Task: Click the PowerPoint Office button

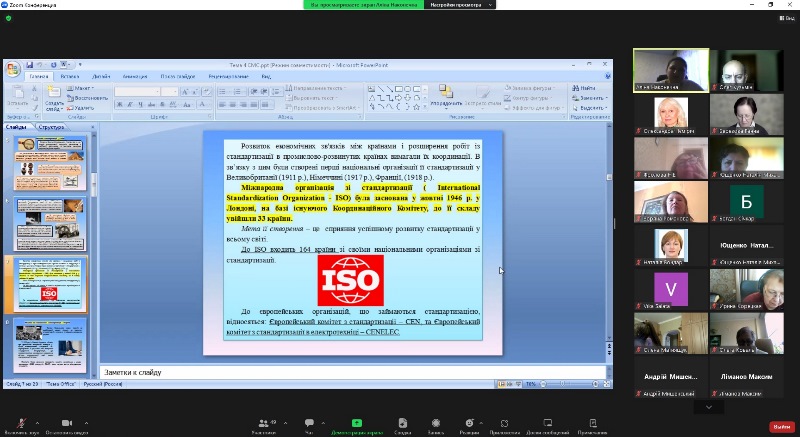Action: coord(13,70)
